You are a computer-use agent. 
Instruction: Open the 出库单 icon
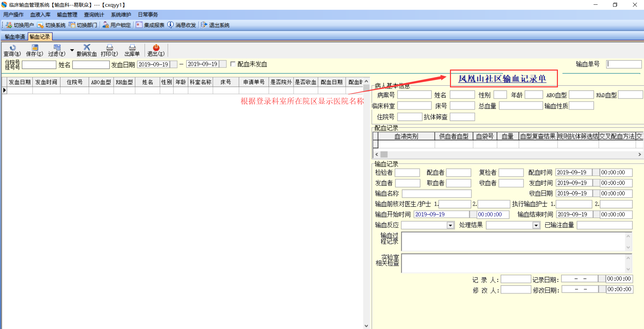click(x=132, y=48)
